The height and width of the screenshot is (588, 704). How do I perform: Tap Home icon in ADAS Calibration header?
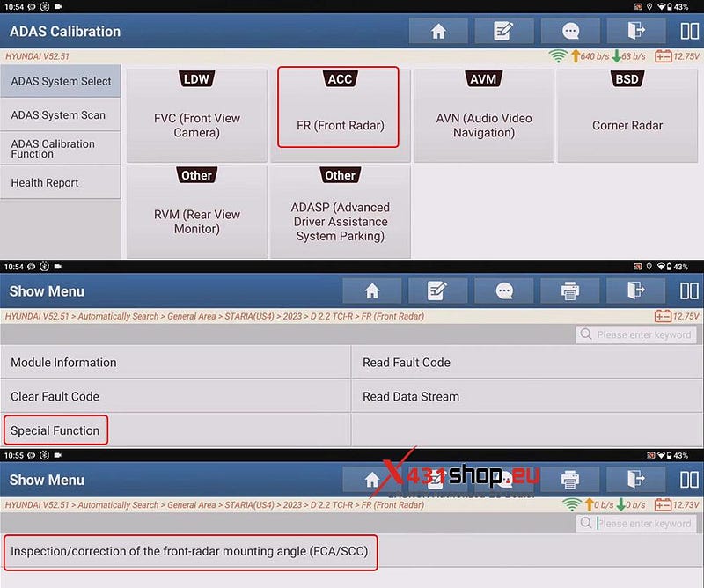[438, 31]
